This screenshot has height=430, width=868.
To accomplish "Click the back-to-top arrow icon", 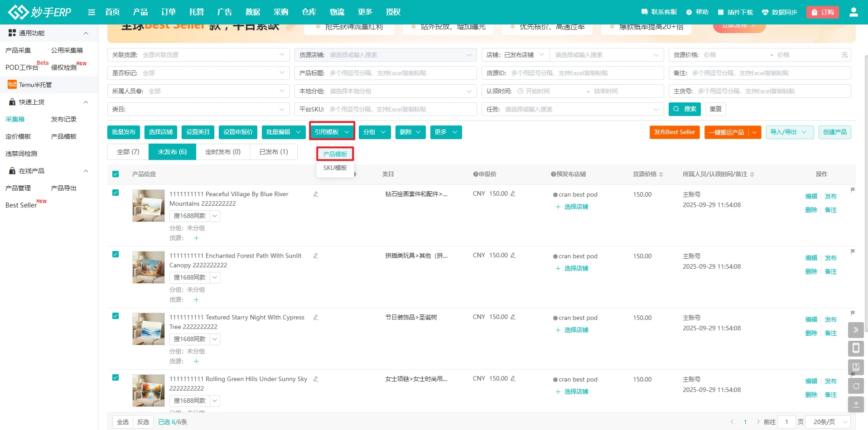I will [856, 405].
